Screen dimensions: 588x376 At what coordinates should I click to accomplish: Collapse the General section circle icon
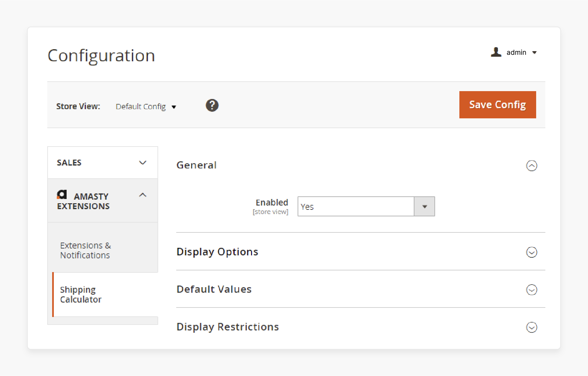[532, 166]
